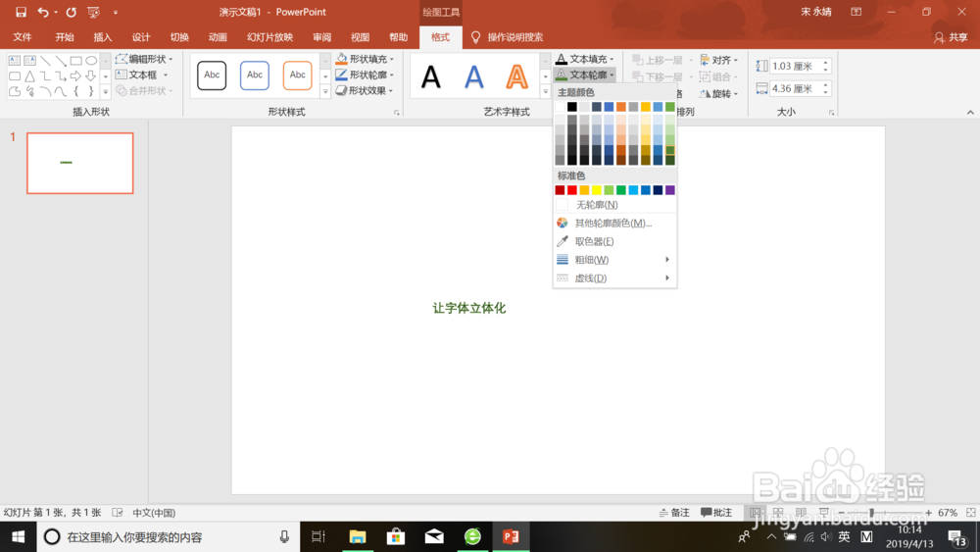Open the 文件 File tab
This screenshot has height=552, width=980.
pyautogui.click(x=23, y=37)
